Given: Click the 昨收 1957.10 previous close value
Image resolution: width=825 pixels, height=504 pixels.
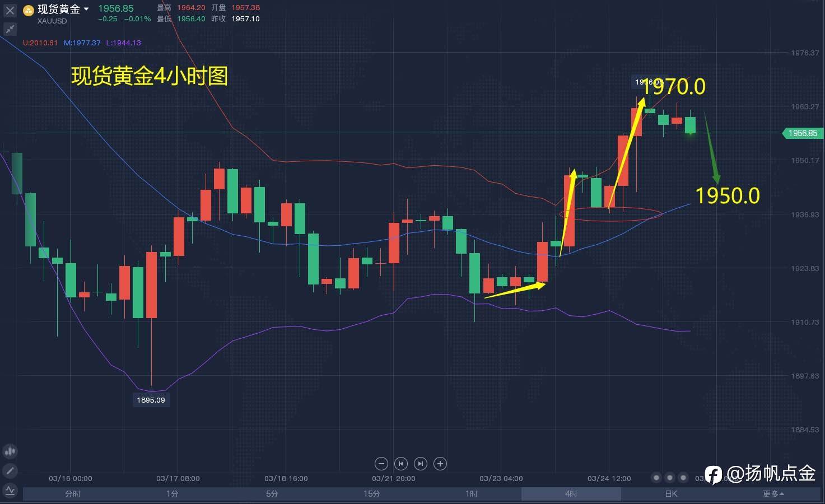Looking at the screenshot, I should coord(235,18).
